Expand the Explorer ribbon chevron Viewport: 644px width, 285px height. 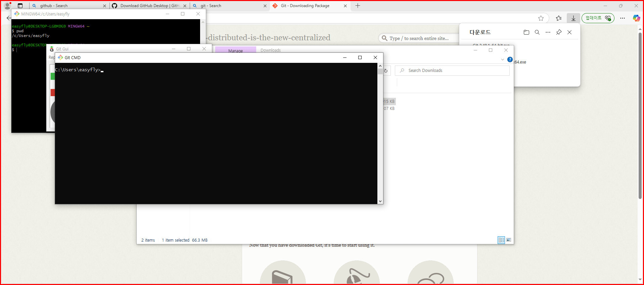click(x=502, y=59)
